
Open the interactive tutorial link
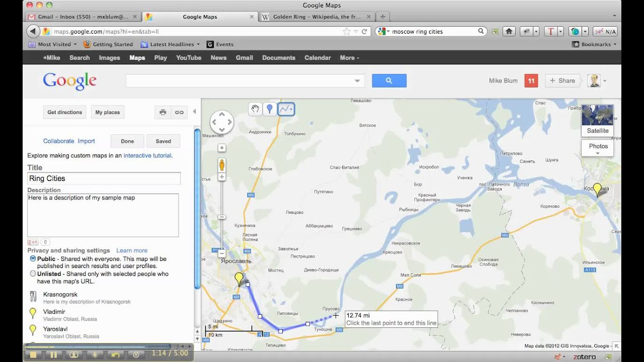click(148, 155)
